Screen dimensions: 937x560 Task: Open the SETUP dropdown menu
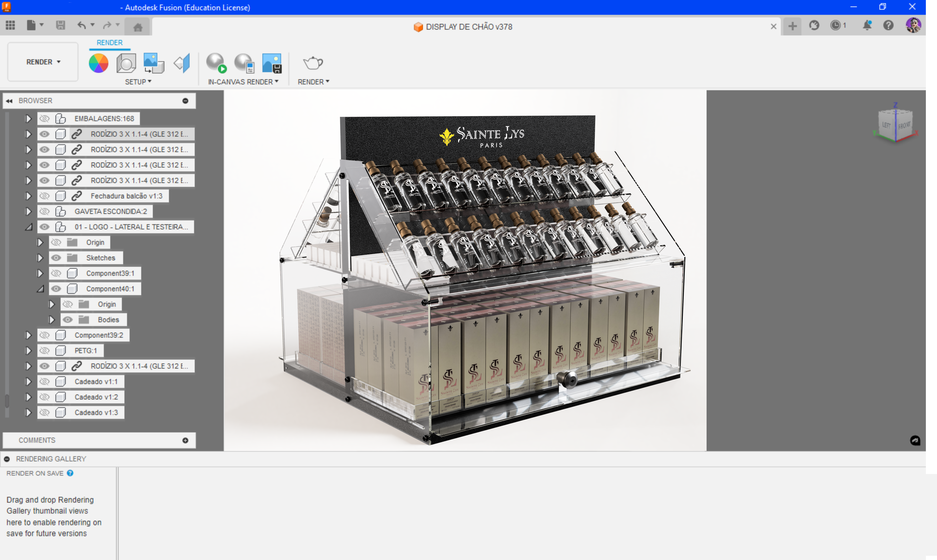pos(138,82)
